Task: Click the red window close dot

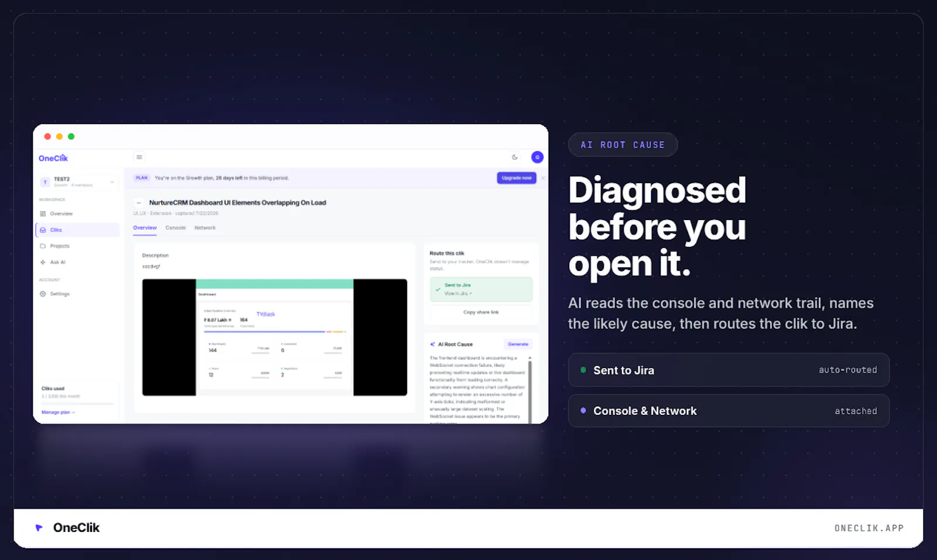Action: tap(47, 136)
